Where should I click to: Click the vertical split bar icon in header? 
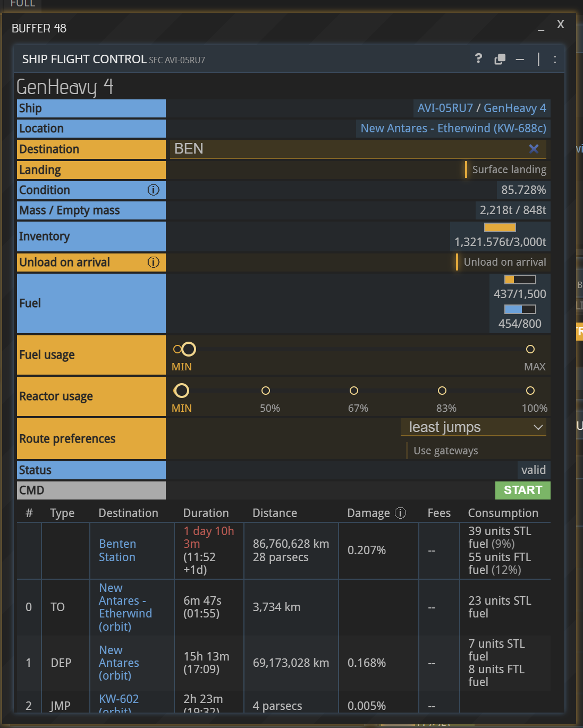pos(538,59)
